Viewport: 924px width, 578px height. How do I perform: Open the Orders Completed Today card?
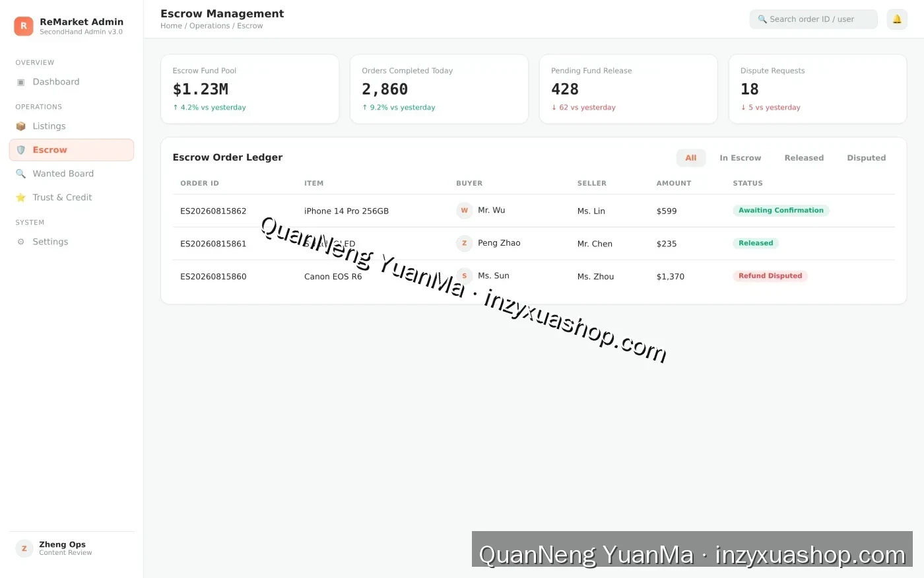click(439, 89)
